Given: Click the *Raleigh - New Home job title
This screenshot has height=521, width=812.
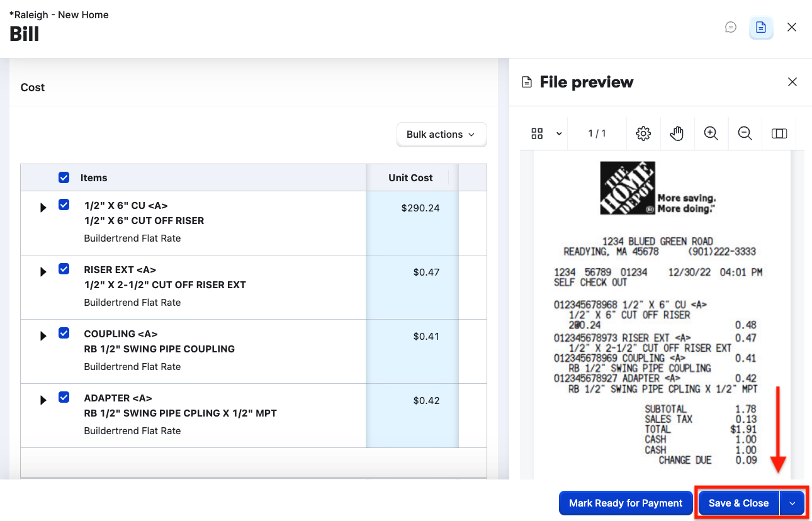Looking at the screenshot, I should pos(59,14).
